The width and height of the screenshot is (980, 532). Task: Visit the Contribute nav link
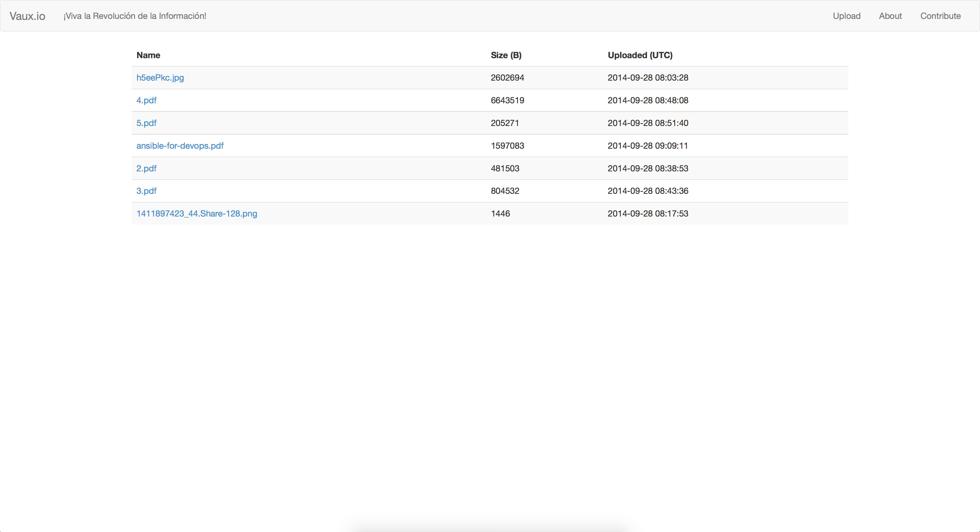[x=940, y=16]
